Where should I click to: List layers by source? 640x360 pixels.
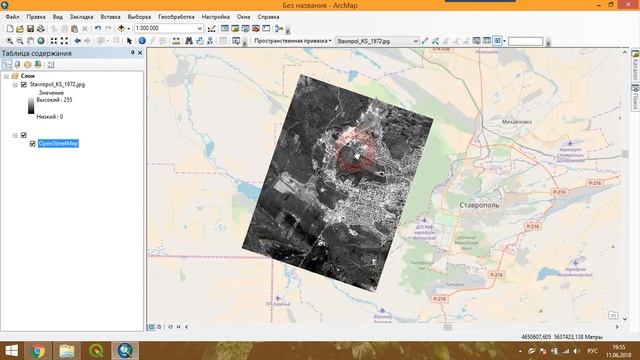[x=17, y=64]
